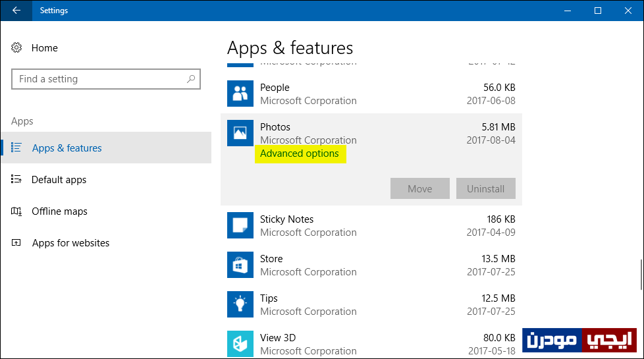644x359 pixels.
Task: Select the View 3D app name
Action: (278, 338)
